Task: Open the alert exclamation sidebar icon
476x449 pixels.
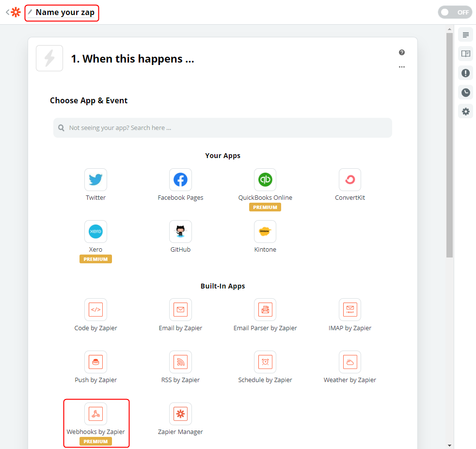Action: (465, 73)
